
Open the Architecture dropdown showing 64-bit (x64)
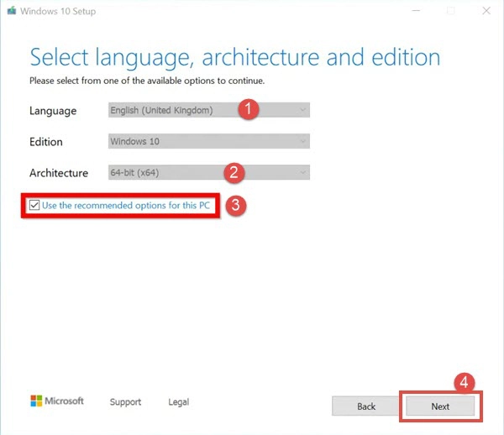click(x=209, y=172)
